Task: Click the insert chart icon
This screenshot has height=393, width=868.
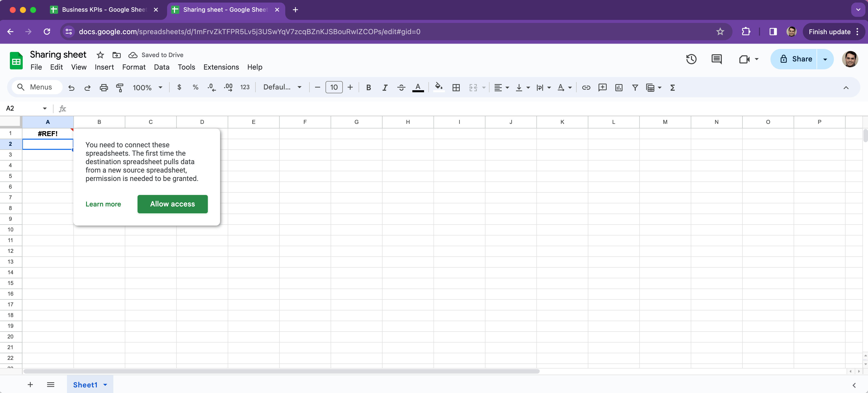Action: click(619, 88)
